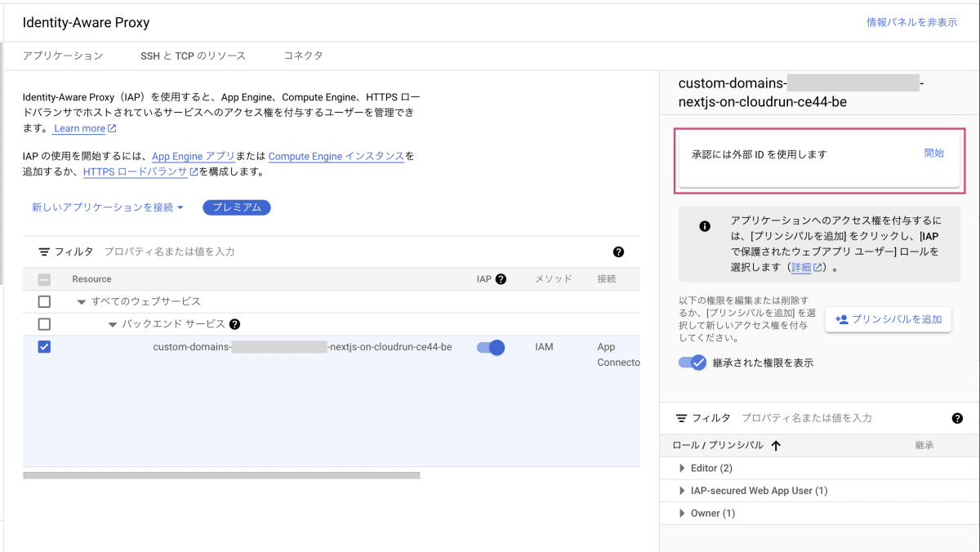Toggle the header select-all checkbox
980x552 pixels.
tap(44, 279)
